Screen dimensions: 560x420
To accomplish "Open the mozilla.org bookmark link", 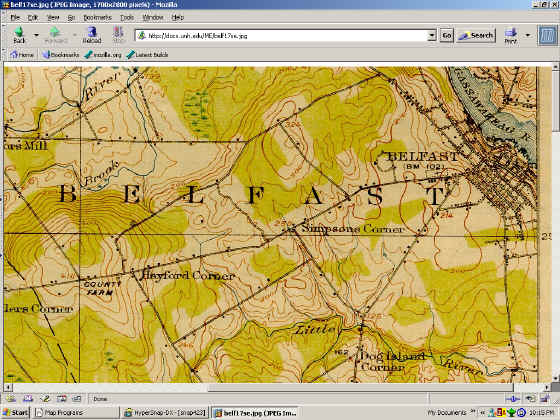I will [102, 55].
